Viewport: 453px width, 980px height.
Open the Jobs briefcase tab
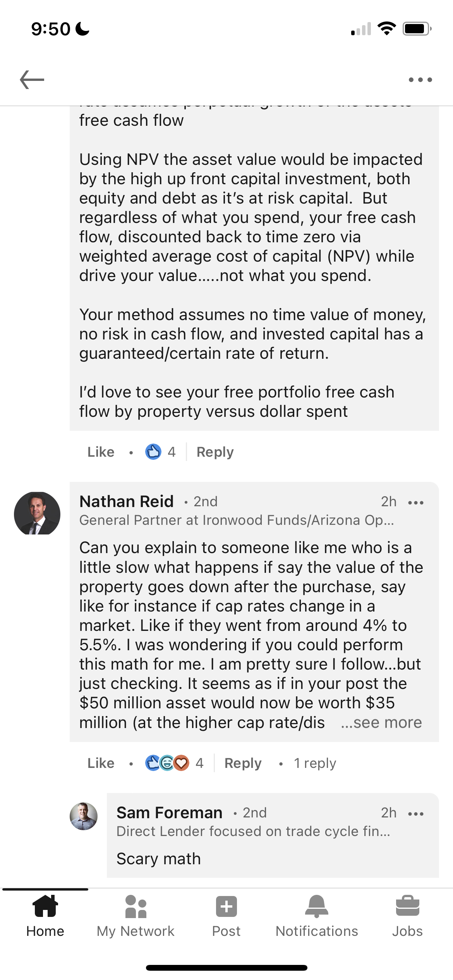coord(407,916)
